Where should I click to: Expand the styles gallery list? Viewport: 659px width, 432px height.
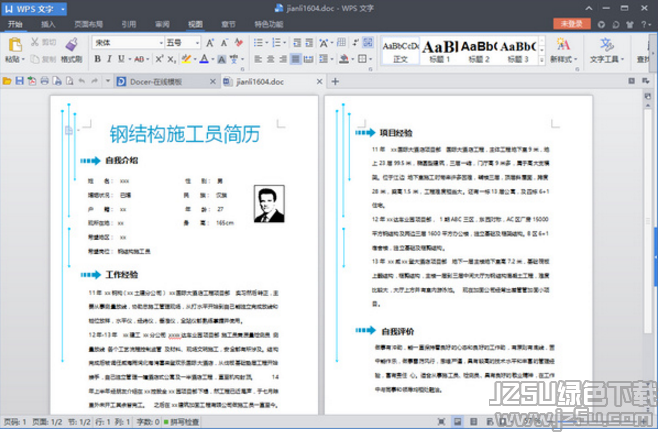pos(542,60)
